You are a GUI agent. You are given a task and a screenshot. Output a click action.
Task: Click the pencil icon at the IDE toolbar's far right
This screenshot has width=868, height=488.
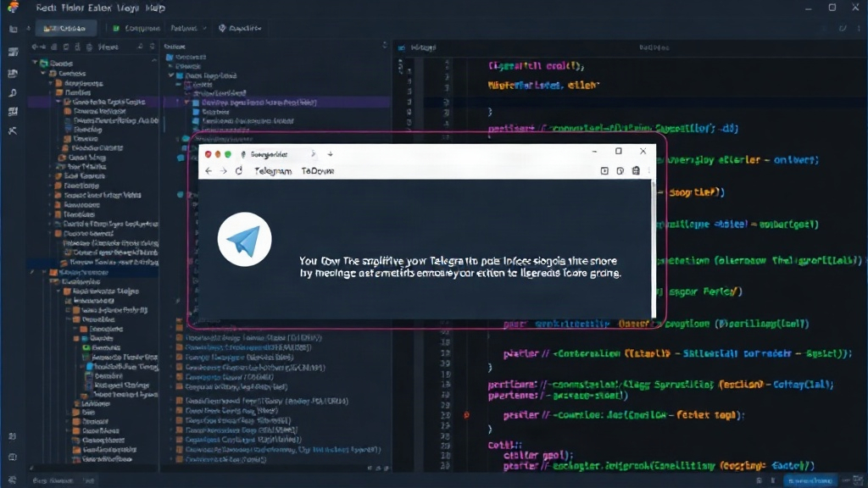pos(843,28)
